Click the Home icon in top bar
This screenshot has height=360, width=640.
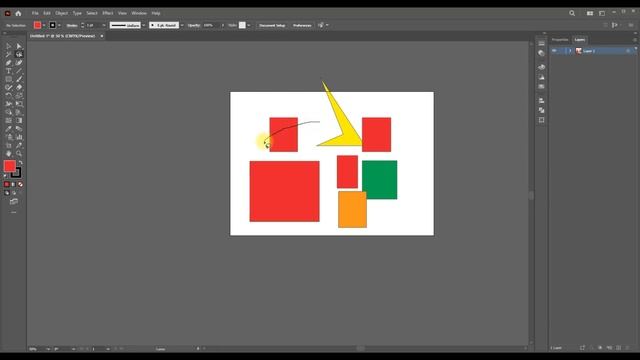[x=18, y=13]
